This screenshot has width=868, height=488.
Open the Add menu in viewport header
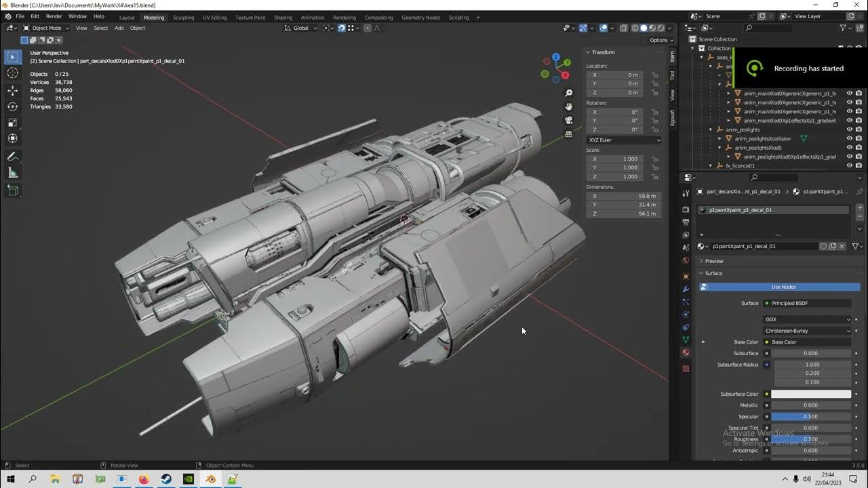(119, 28)
